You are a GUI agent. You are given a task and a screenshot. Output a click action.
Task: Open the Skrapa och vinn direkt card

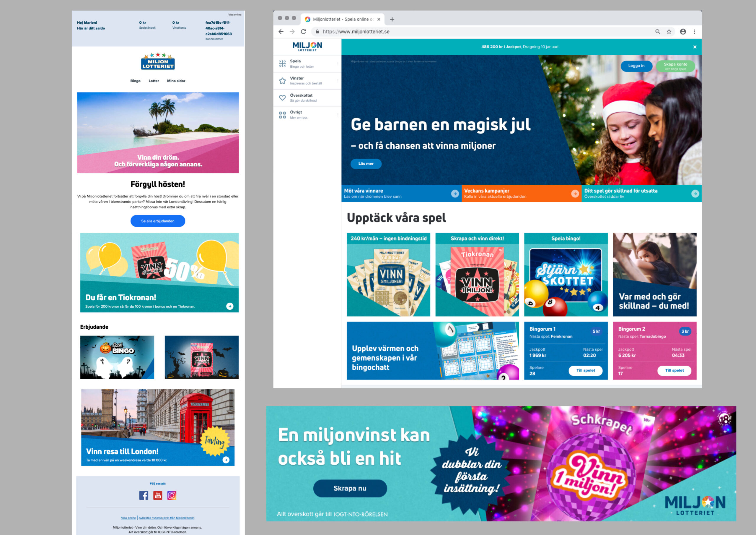coord(477,275)
